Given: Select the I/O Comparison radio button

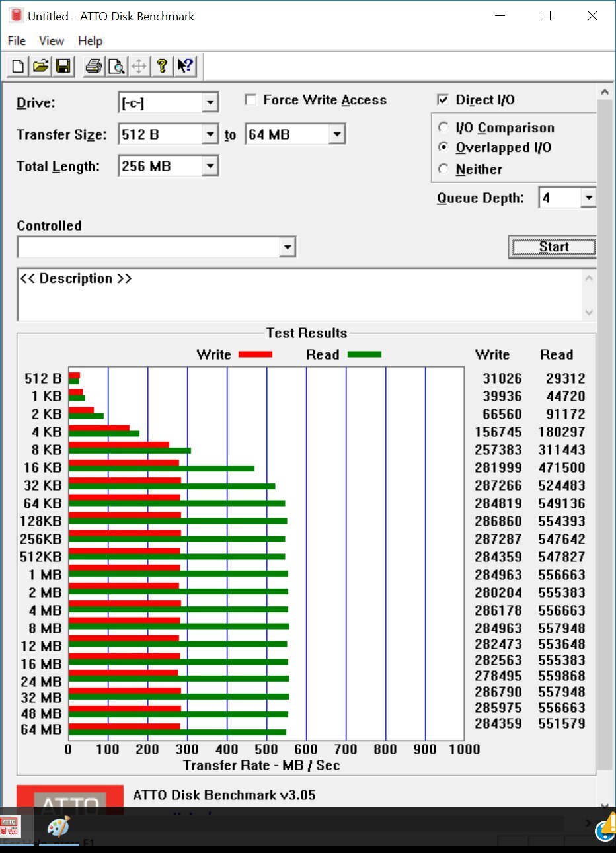Looking at the screenshot, I should pos(443,127).
